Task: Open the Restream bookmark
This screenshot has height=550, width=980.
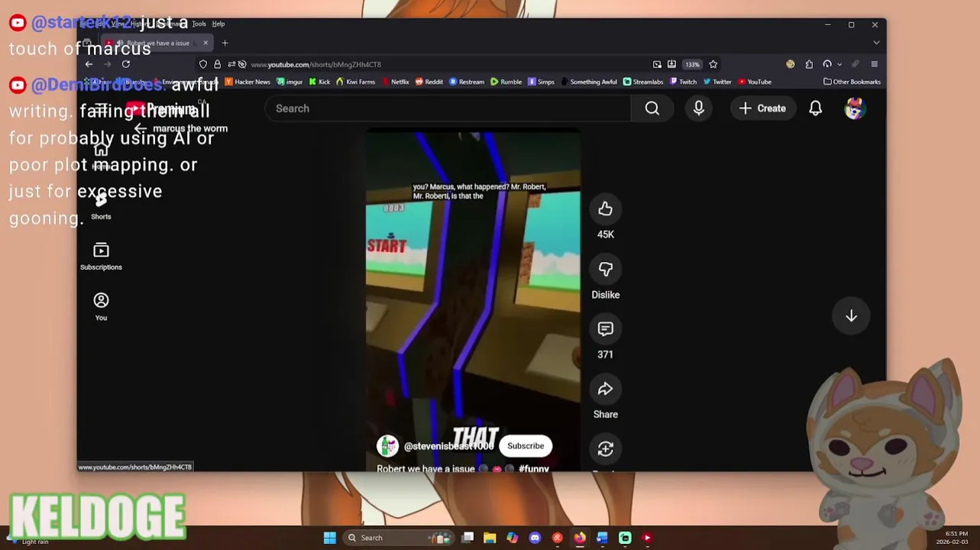Action: click(x=467, y=82)
